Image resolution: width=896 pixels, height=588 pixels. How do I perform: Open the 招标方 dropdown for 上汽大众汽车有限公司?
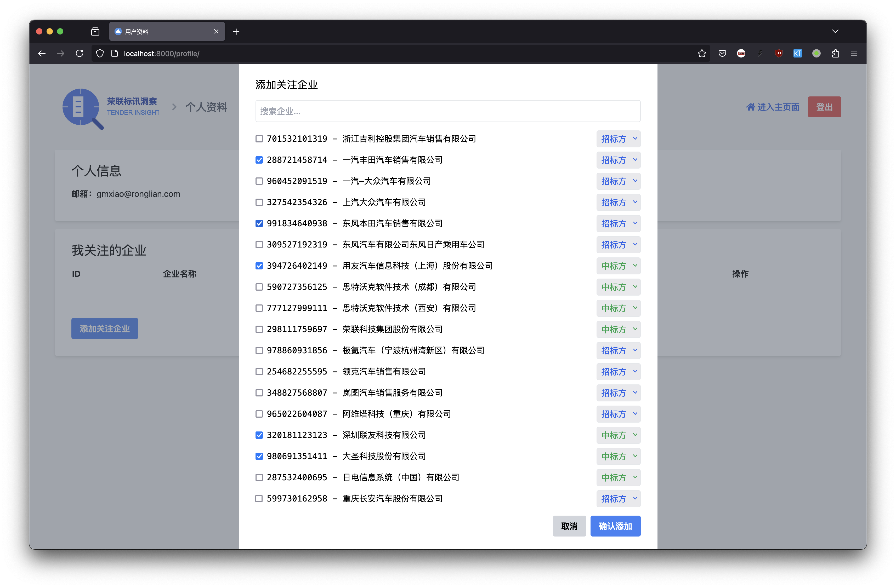tap(618, 202)
